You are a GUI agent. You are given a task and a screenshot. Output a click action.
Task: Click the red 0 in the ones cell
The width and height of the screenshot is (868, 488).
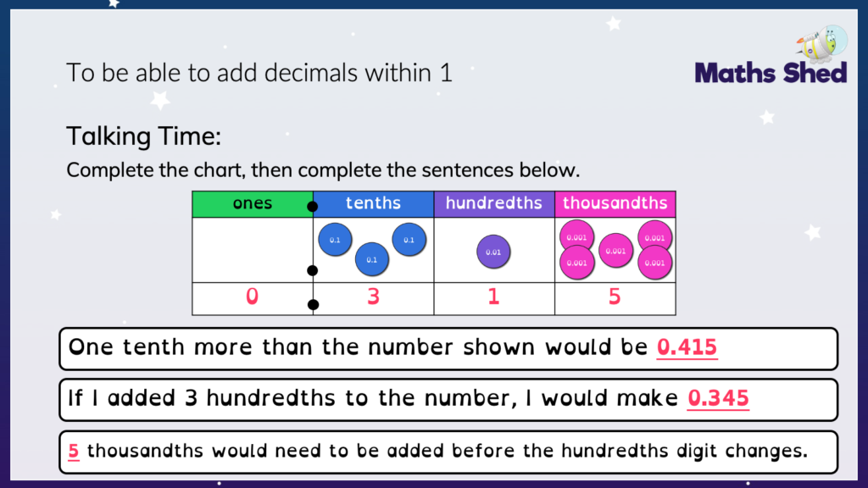point(252,297)
